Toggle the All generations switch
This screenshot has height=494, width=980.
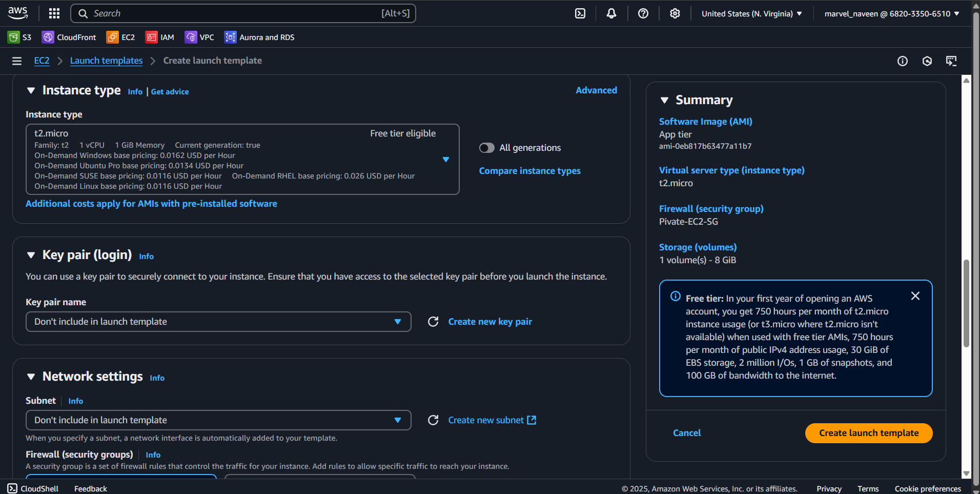pos(487,148)
